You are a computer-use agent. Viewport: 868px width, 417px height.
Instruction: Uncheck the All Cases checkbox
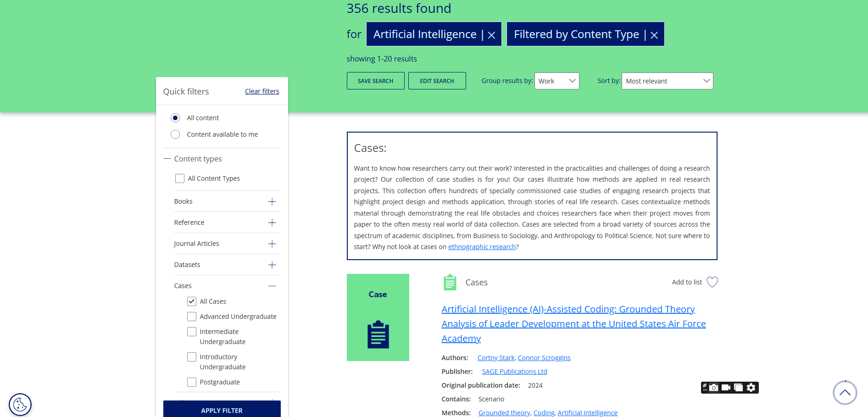[x=192, y=301]
